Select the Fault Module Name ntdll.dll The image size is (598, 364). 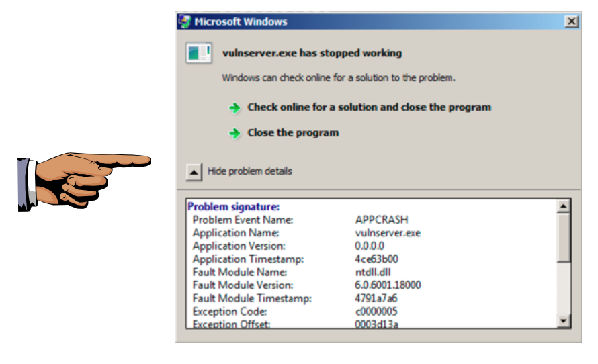(373, 272)
